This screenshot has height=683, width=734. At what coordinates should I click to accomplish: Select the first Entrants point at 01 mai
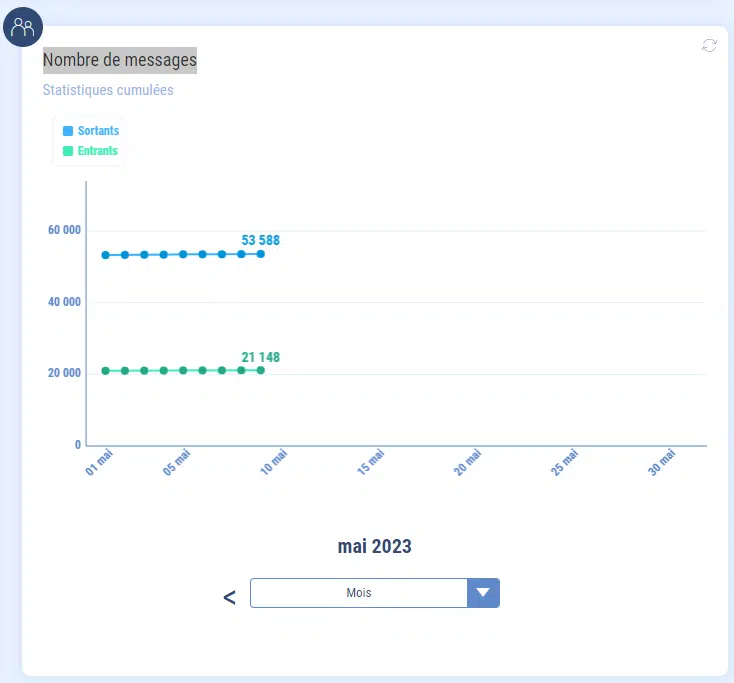point(105,371)
